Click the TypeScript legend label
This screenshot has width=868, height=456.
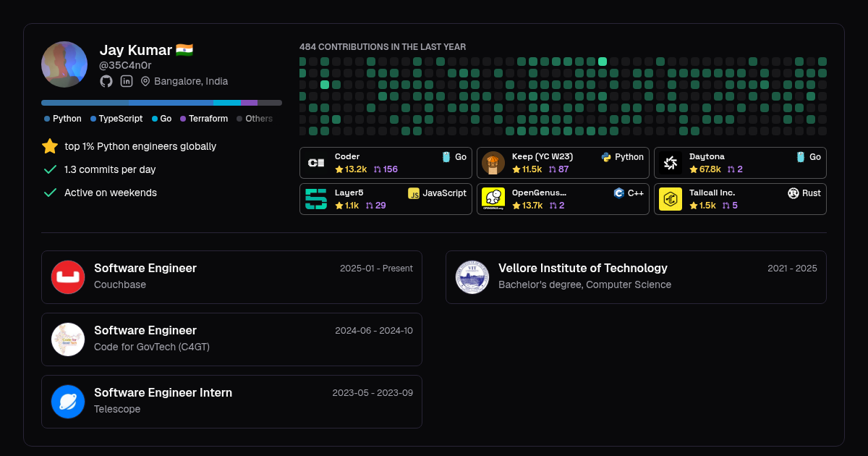(121, 119)
